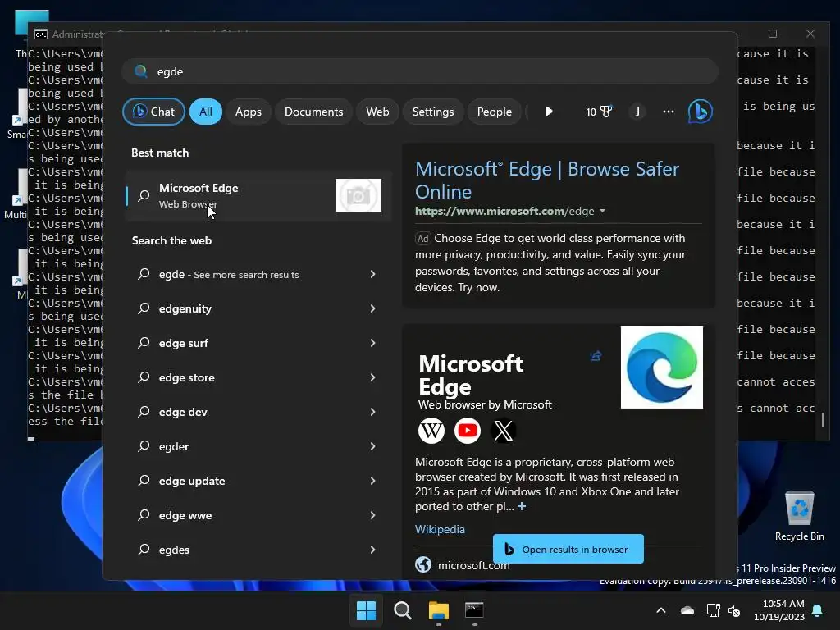The width and height of the screenshot is (840, 630).
Task: Expand the egder suggestion arrow
Action: [x=373, y=446]
